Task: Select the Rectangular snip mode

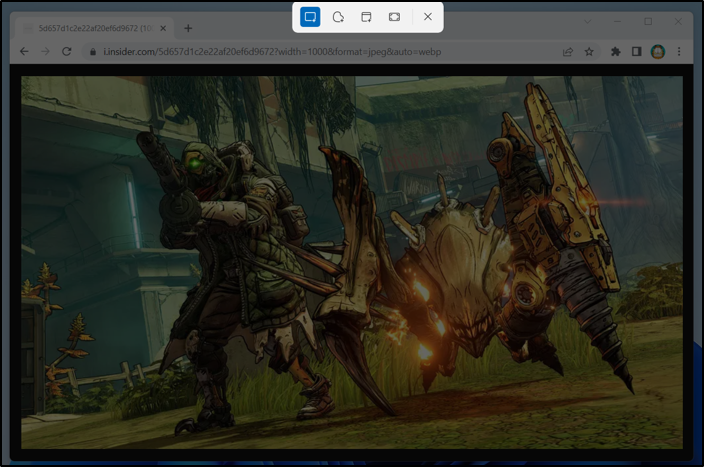Action: (310, 17)
